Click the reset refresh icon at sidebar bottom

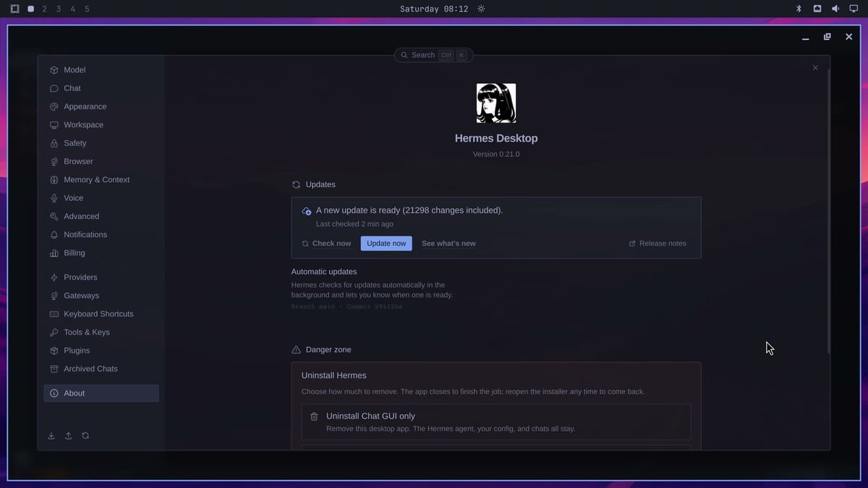(x=85, y=436)
